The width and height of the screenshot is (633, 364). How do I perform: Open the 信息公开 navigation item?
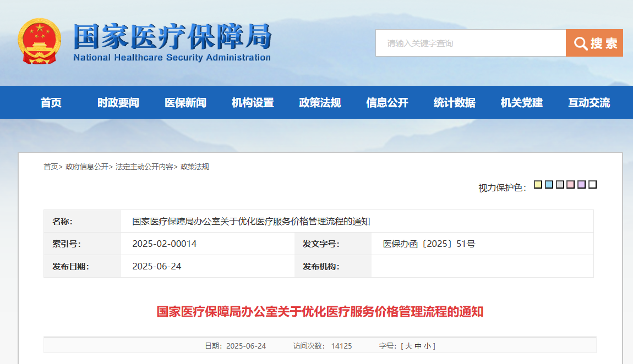tap(387, 103)
